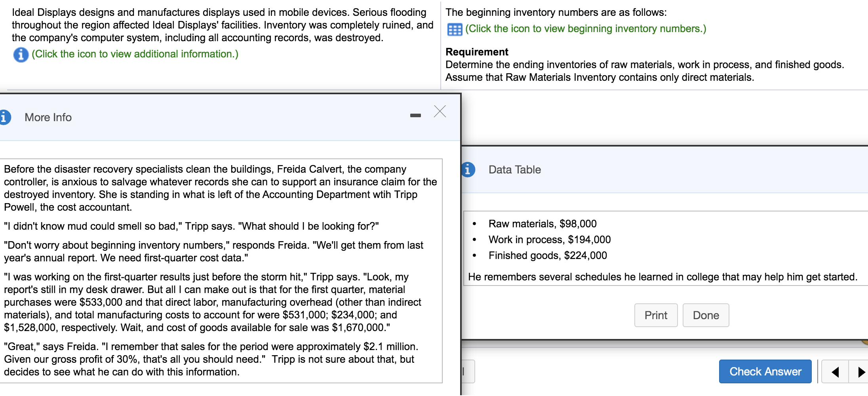This screenshot has width=868, height=396.
Task: Click the Requirement heading text
Action: tap(477, 52)
